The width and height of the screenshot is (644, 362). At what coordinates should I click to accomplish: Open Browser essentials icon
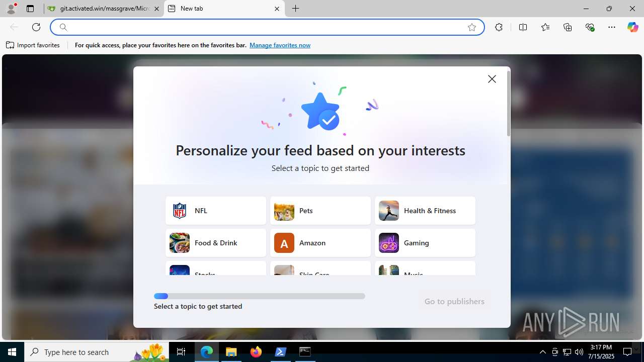(590, 27)
